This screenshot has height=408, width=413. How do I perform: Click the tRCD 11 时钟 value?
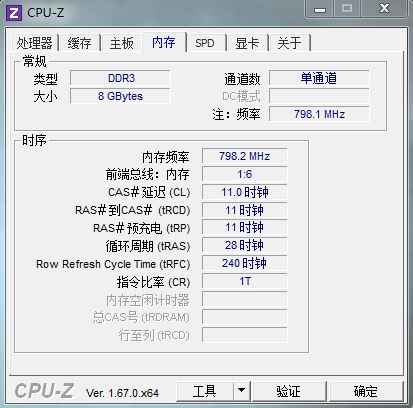(x=244, y=210)
